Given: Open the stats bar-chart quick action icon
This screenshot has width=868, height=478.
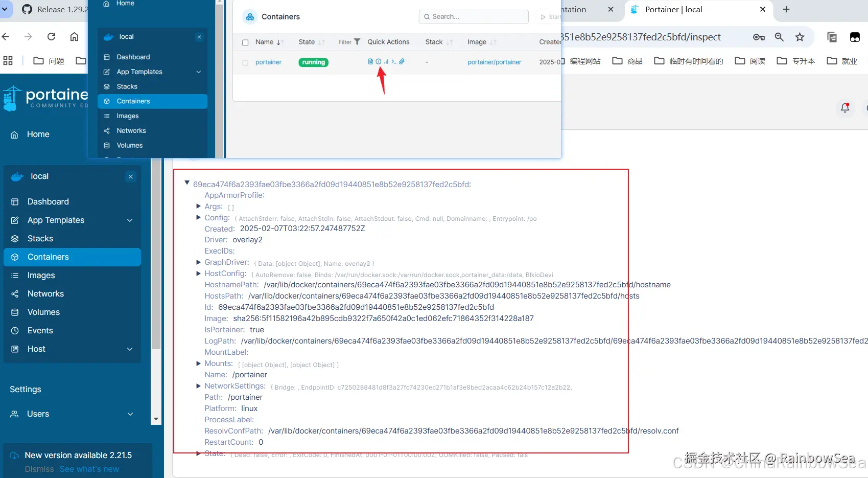Looking at the screenshot, I should point(386,62).
